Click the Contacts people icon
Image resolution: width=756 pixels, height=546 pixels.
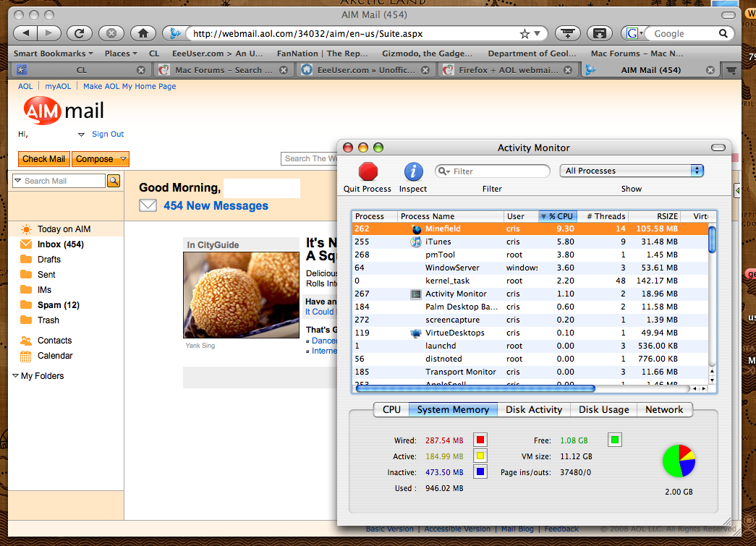pos(26,341)
